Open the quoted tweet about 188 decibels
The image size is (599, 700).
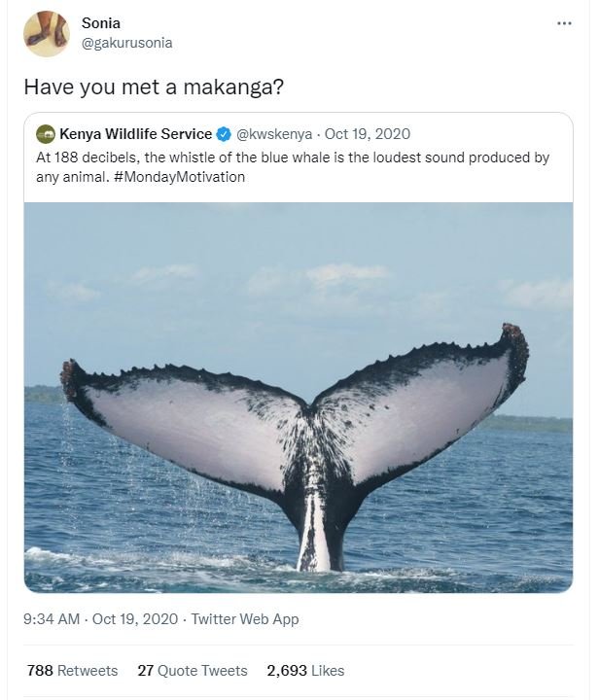coord(292,157)
